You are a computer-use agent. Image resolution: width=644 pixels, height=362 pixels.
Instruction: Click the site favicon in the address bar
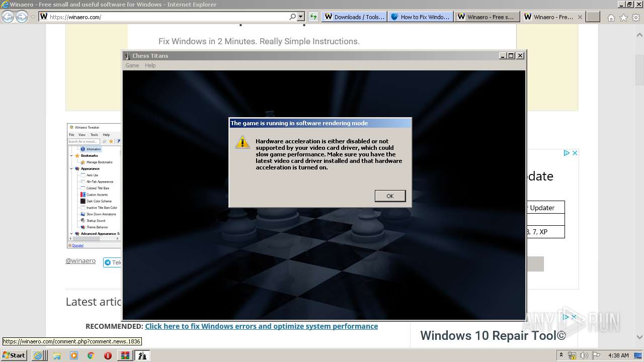(44, 17)
